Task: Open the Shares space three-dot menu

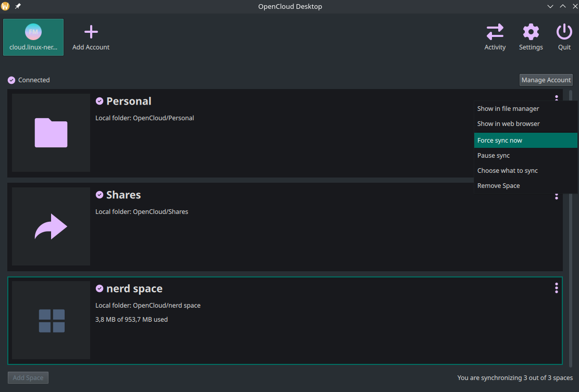Action: pos(556,197)
